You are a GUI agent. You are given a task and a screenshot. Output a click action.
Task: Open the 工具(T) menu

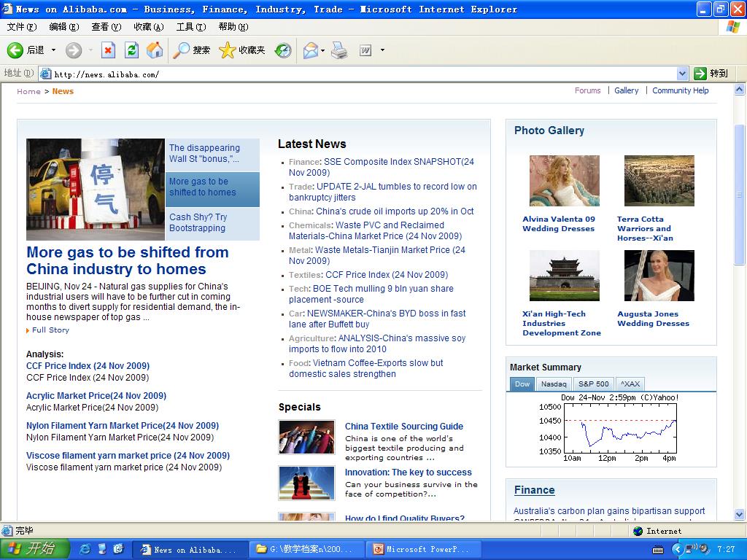click(191, 27)
